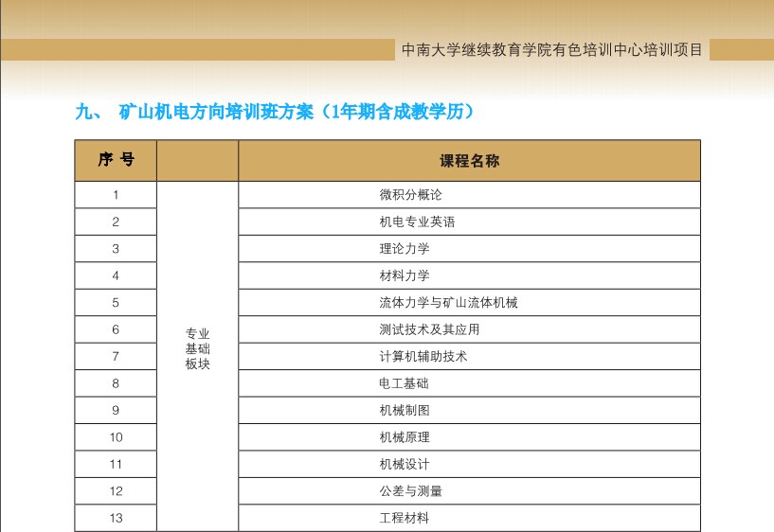
Task: Select the course 工程材料
Action: [405, 518]
